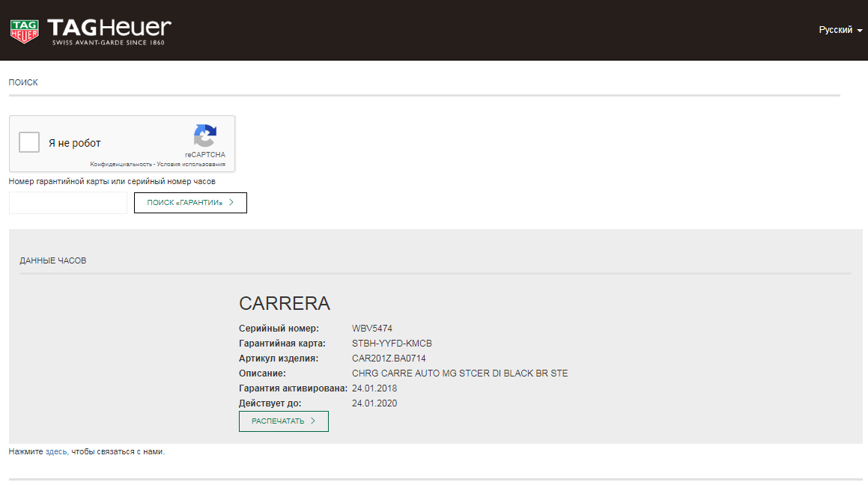Select serial number value WBV5474

pyautogui.click(x=372, y=329)
